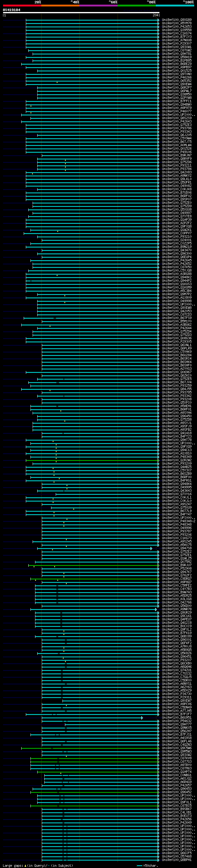Click the 204 query end position label

coord(155,15)
